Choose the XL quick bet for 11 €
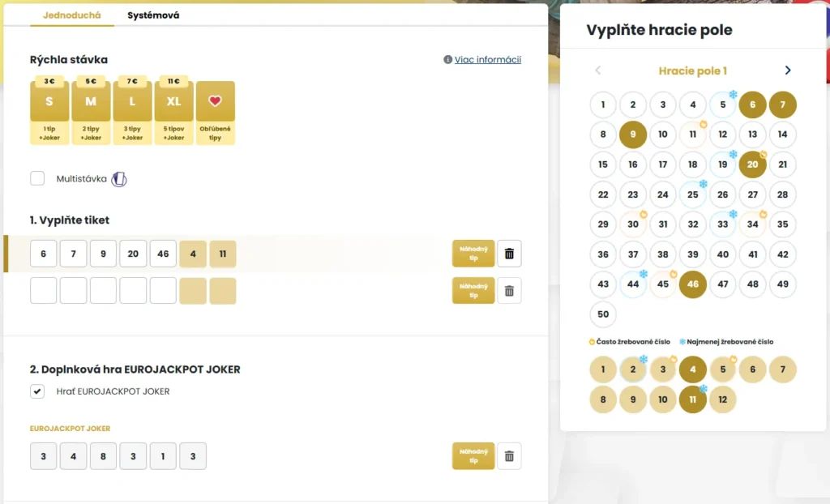The height and width of the screenshot is (504, 830). point(173,100)
